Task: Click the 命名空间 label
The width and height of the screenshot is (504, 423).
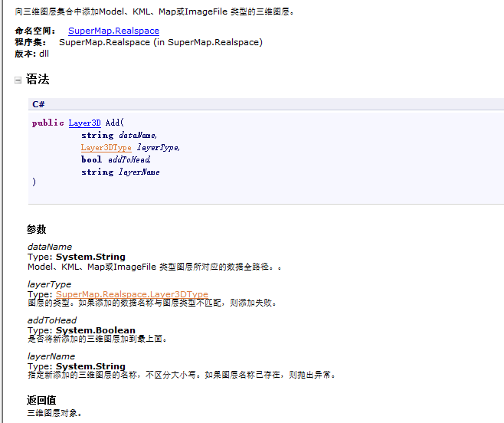Action: [x=35, y=31]
